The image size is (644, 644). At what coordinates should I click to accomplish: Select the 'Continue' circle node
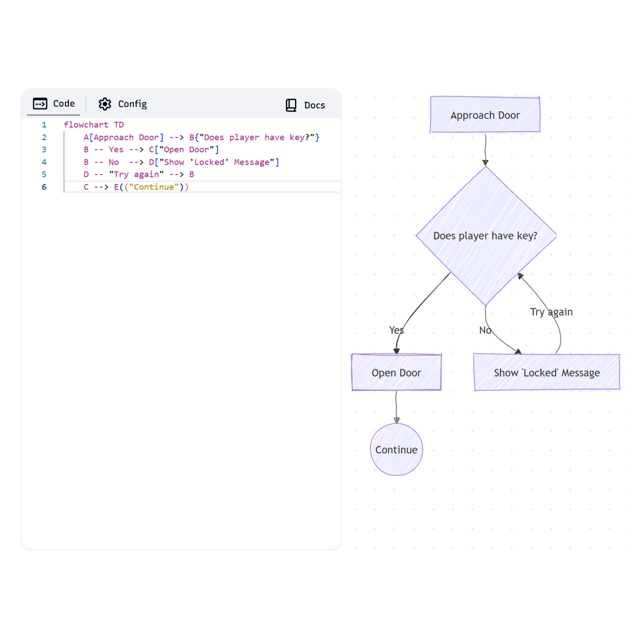[x=396, y=450]
